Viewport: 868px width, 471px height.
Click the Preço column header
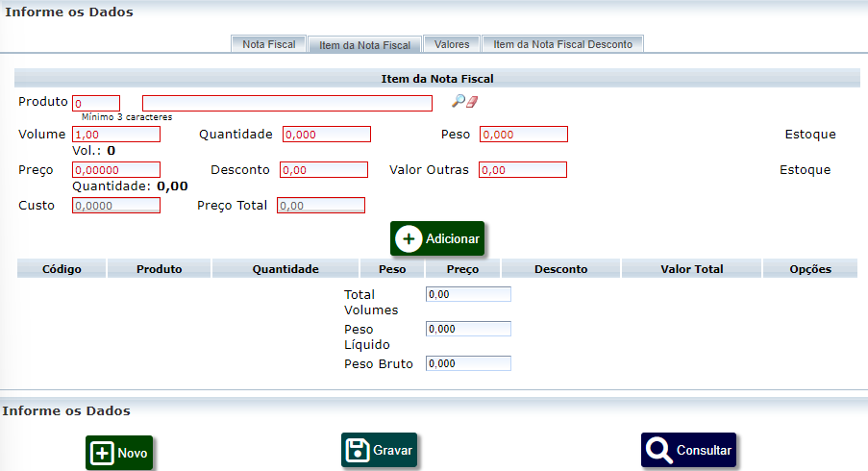coord(462,269)
